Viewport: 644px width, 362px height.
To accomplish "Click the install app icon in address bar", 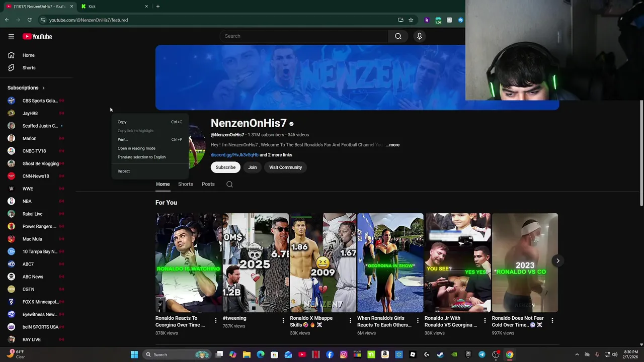I will (400, 20).
